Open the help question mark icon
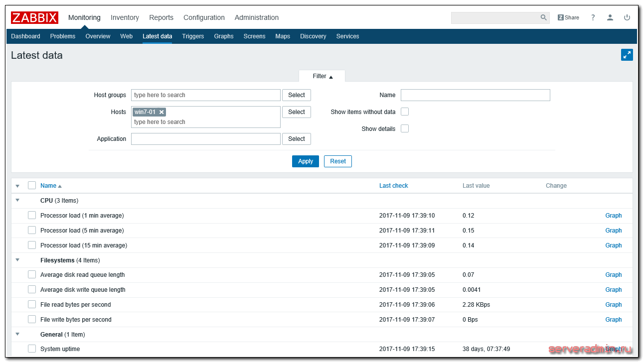The image size is (644, 363). [593, 17]
